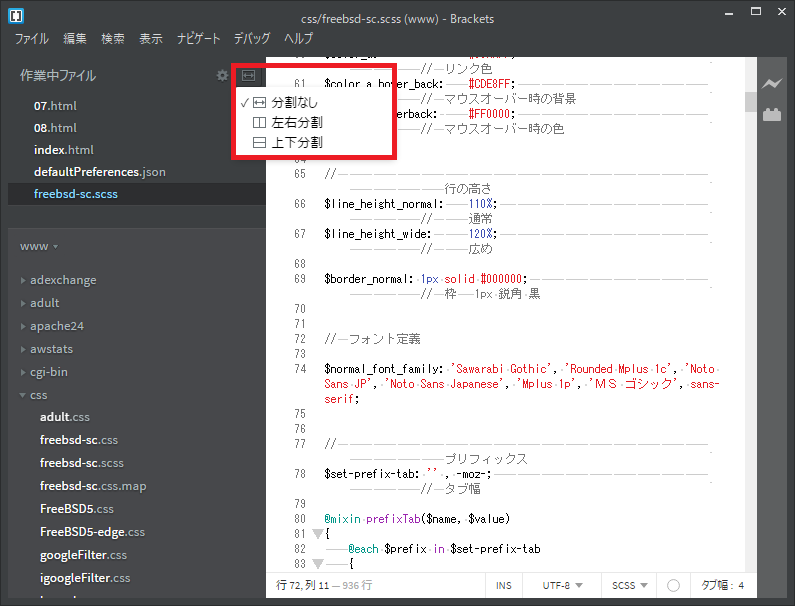Close the Brackets window
Screen dimensions: 795x606
point(782,12)
